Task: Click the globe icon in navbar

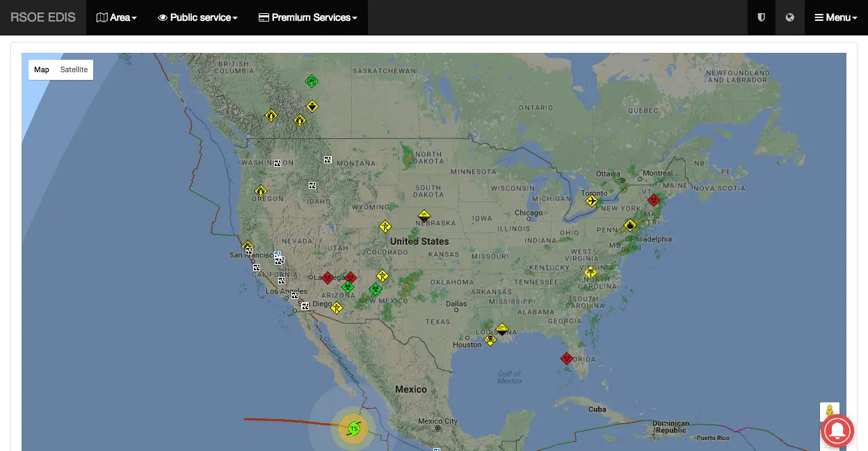Action: tap(789, 17)
